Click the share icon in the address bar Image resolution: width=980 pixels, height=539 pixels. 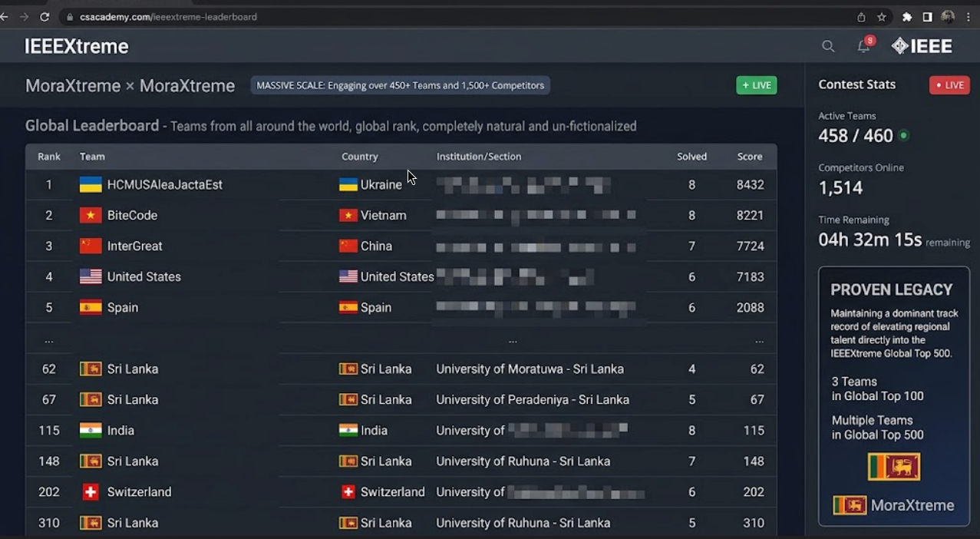tap(861, 17)
